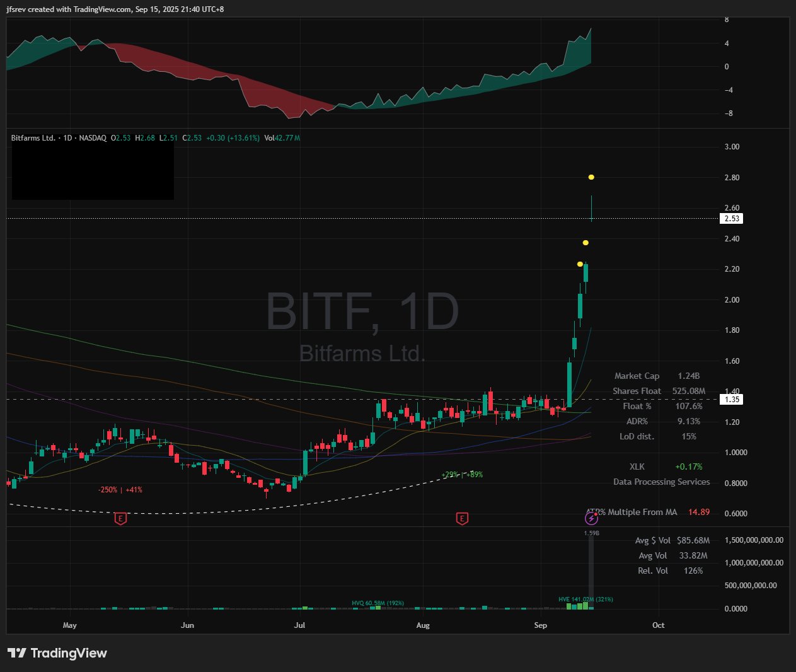Click the current price label 2.53
796x672 pixels.
[x=732, y=219]
